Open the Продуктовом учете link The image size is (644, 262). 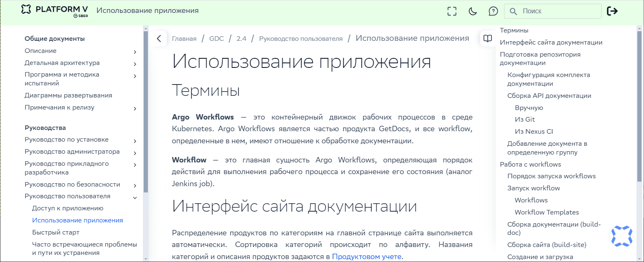pyautogui.click(x=366, y=257)
